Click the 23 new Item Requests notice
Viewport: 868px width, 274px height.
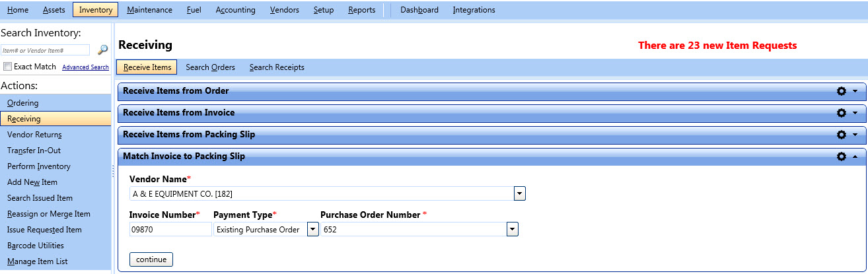717,46
